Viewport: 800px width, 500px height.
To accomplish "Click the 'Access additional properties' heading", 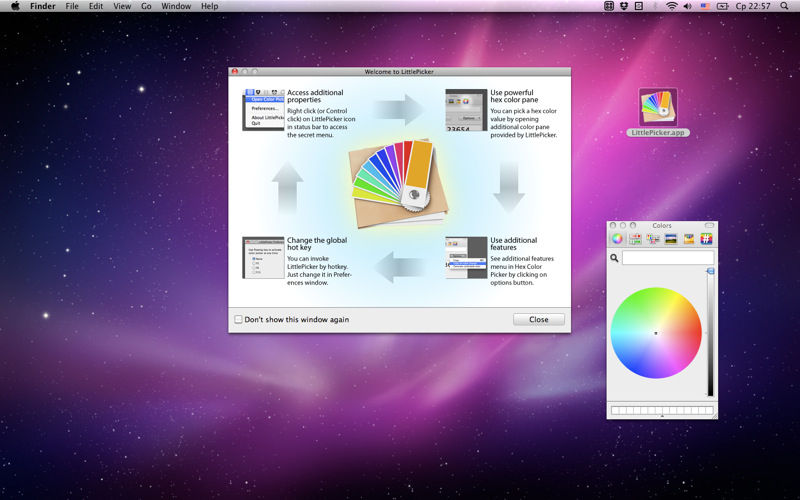I will click(315, 96).
